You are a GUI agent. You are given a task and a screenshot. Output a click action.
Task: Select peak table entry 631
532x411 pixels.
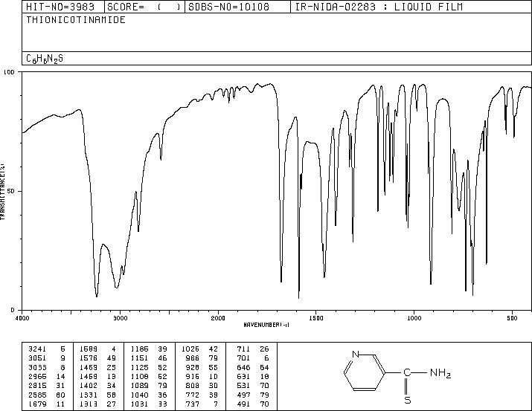click(243, 376)
